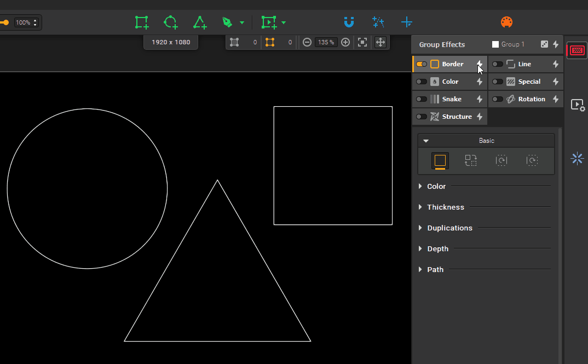Select the add circle shape tool
Viewport: 588px width, 364px height.
170,22
